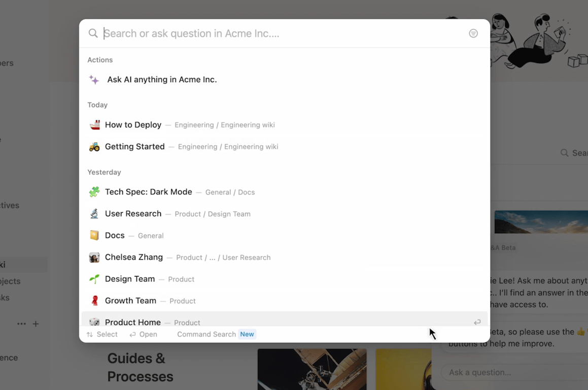The height and width of the screenshot is (390, 588).
Task: Click the red ribbon Growth Team icon
Action: tap(94, 301)
